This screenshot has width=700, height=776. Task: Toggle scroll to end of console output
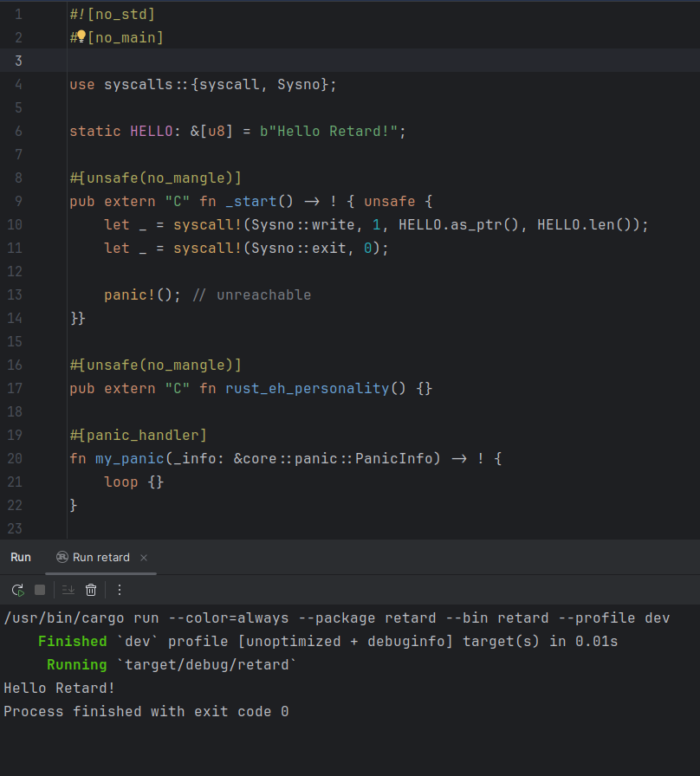tap(68, 590)
